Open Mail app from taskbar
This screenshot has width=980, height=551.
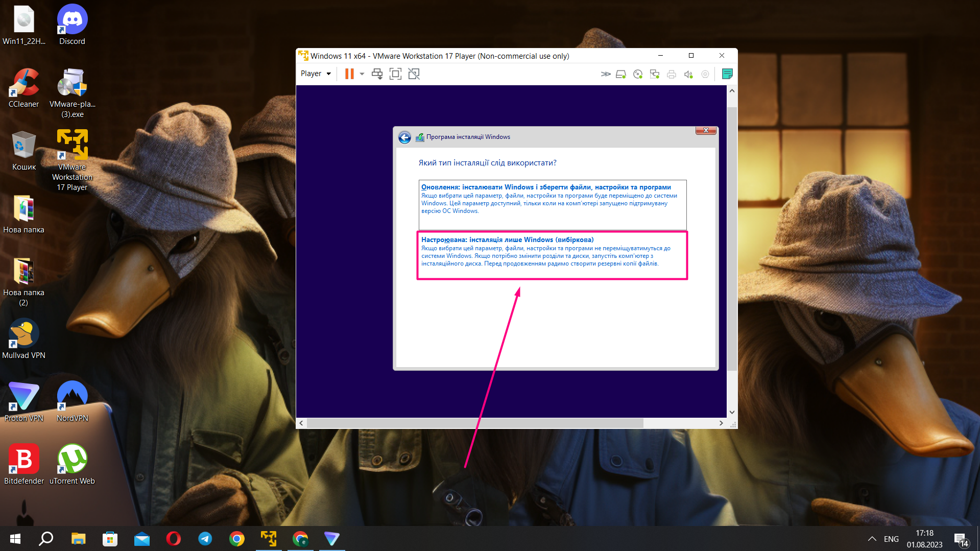[x=142, y=539]
